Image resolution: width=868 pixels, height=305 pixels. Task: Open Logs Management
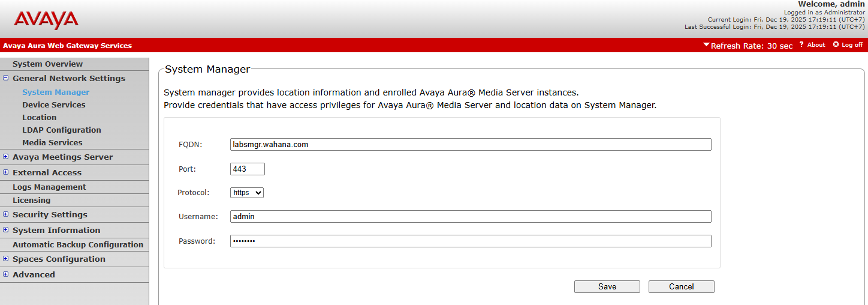pyautogui.click(x=49, y=187)
